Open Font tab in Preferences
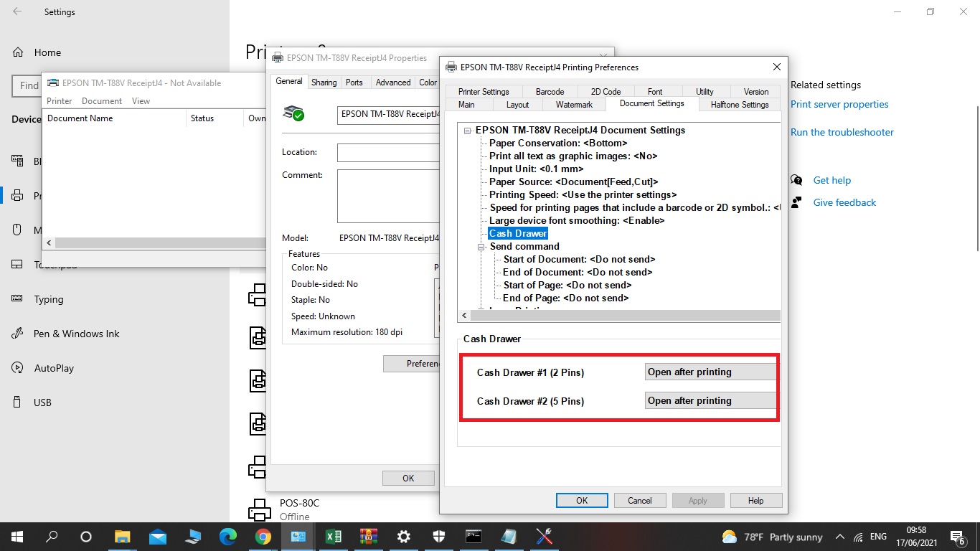Screen dimensions: 980x551 [655, 92]
